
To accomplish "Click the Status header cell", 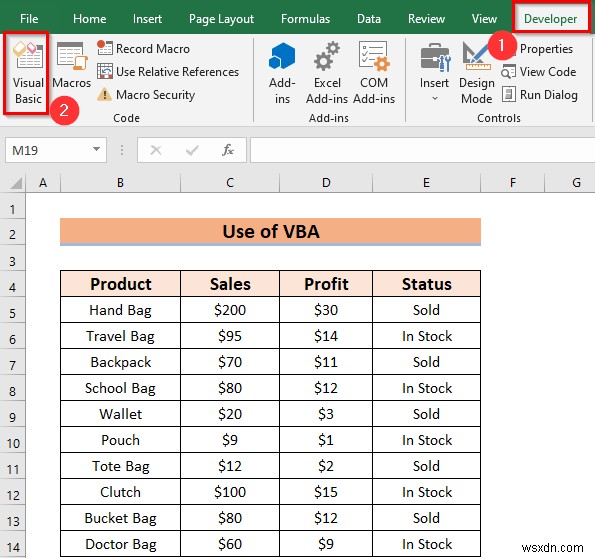I will coord(427,284).
